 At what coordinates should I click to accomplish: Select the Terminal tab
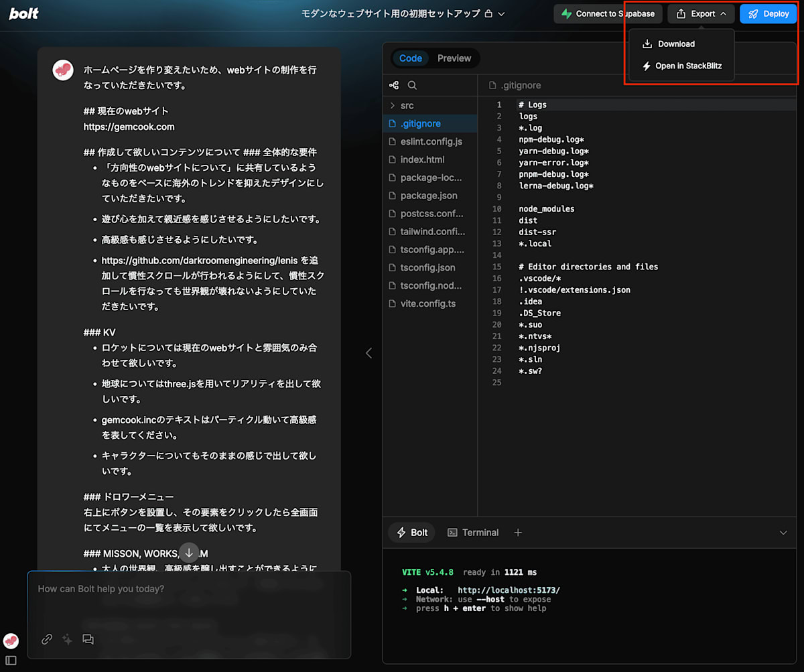coord(473,533)
